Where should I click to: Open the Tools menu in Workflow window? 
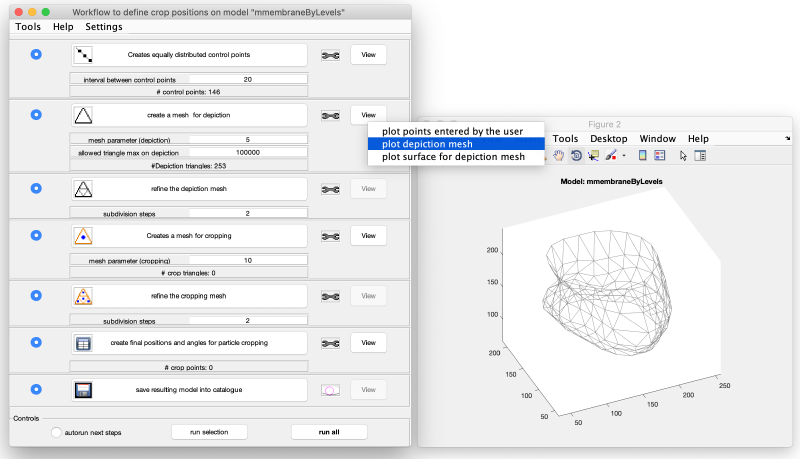coord(28,27)
